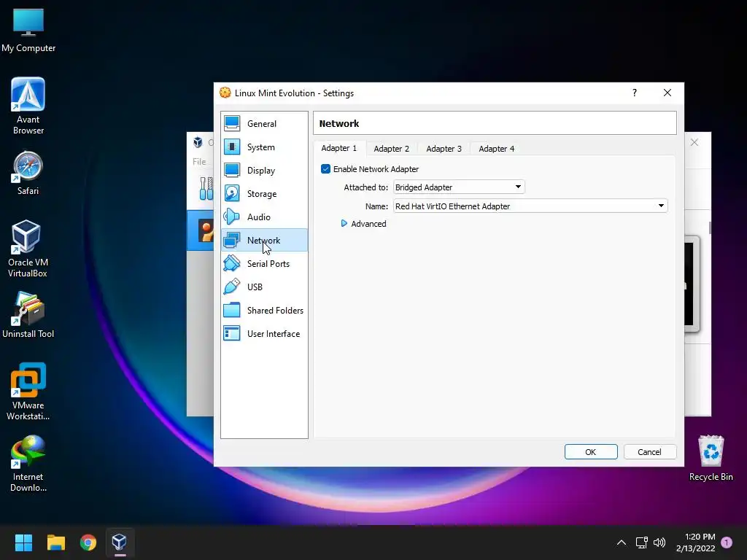Screen dimensions: 747x560
Task: Click the VirtualBox taskbar icon
Action: pos(120,542)
